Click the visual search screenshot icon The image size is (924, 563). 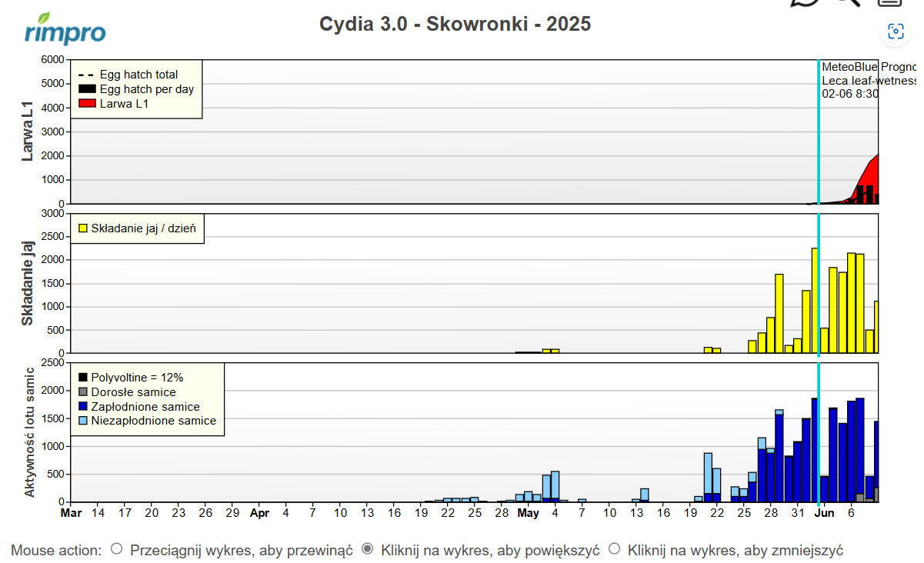coord(895,31)
